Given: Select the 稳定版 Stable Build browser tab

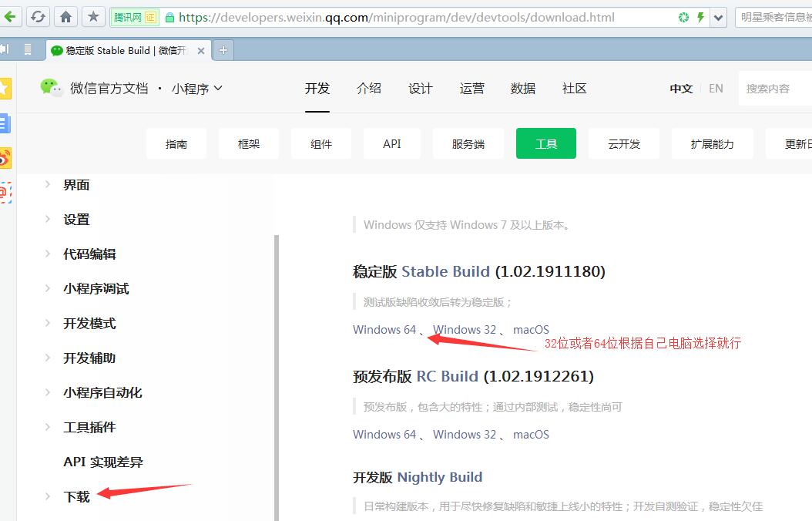Looking at the screenshot, I should tap(129, 50).
